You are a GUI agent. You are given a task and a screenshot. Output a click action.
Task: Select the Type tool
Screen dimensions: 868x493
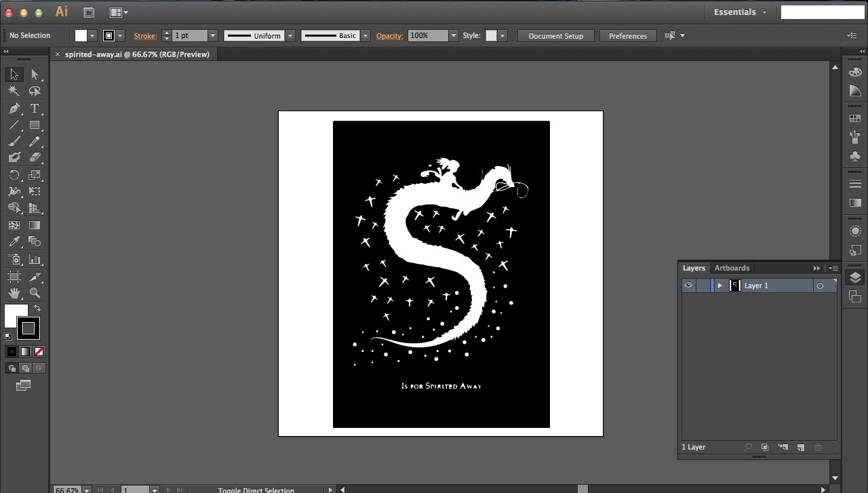(35, 109)
